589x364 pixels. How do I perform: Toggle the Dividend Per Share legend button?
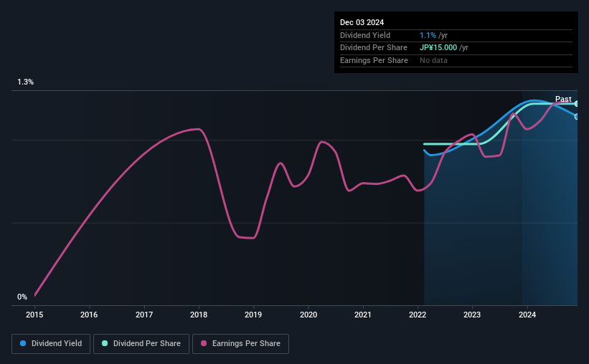(141, 344)
